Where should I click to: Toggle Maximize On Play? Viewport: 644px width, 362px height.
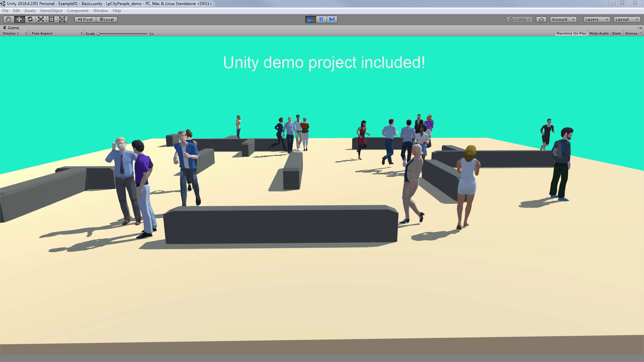click(571, 34)
